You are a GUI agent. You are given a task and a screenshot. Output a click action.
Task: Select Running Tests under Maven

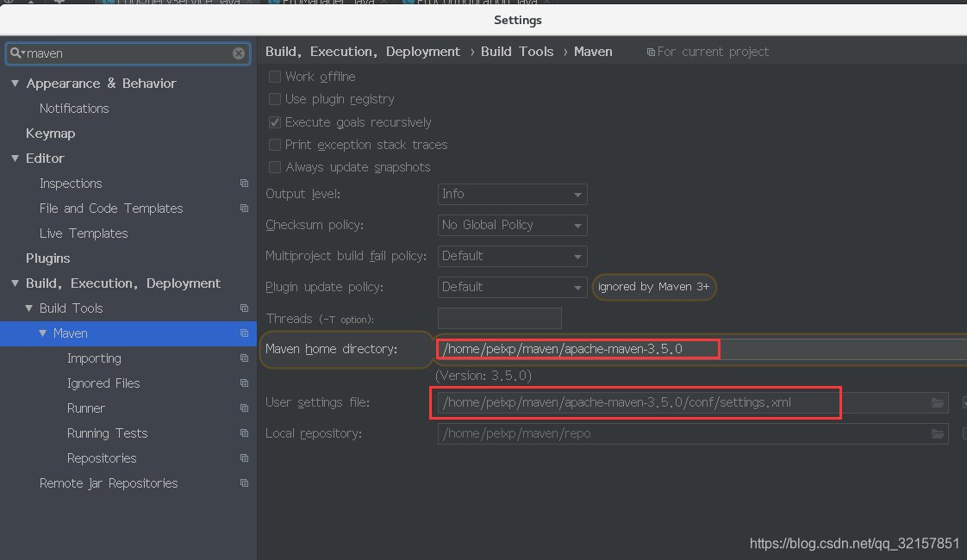pyautogui.click(x=108, y=433)
